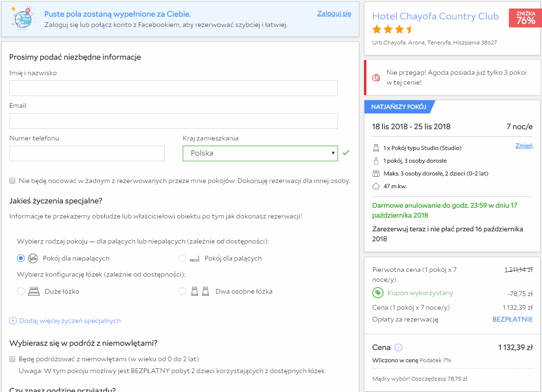Focus the Imię i nazwisko input field
The image size is (542, 392).
pyautogui.click(x=174, y=88)
